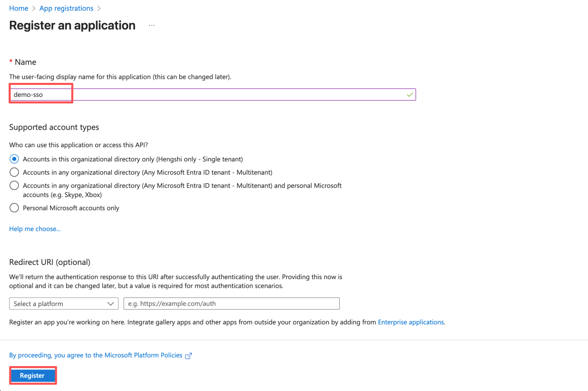Choose Multitenant-only organizational directory option

(x=14, y=172)
